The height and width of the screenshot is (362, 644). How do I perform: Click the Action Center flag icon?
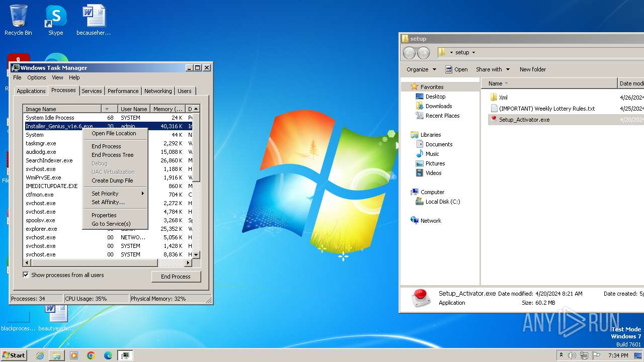pos(596,355)
